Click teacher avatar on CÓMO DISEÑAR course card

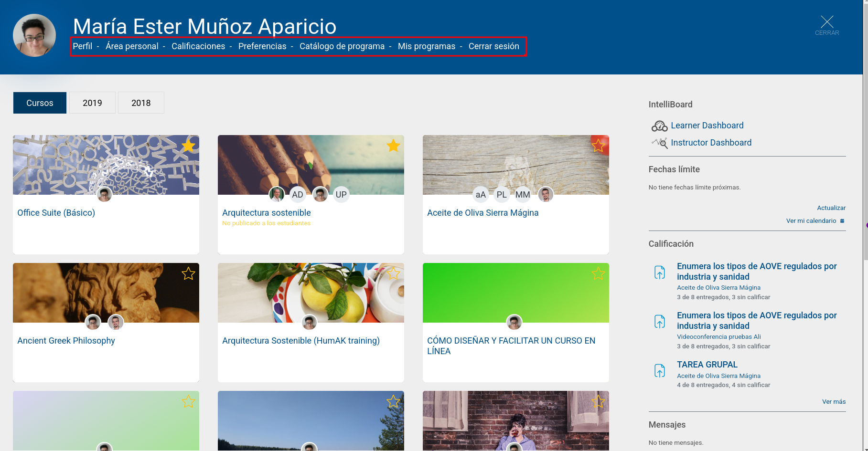tap(514, 323)
